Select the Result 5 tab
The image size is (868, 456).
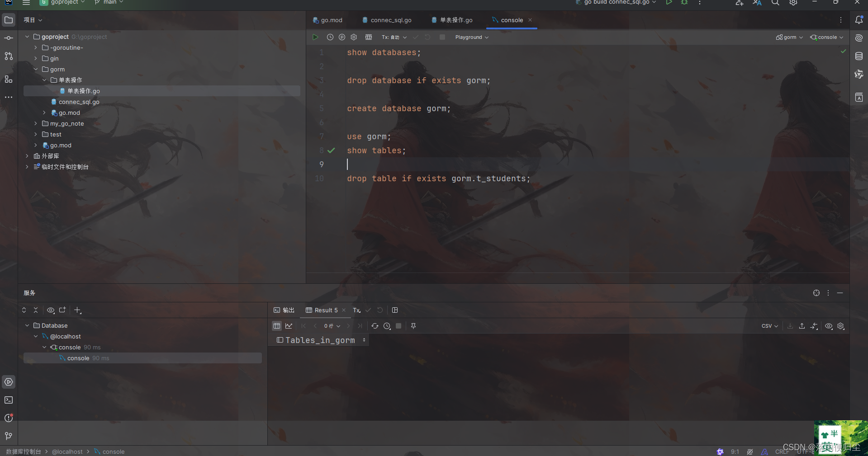322,310
